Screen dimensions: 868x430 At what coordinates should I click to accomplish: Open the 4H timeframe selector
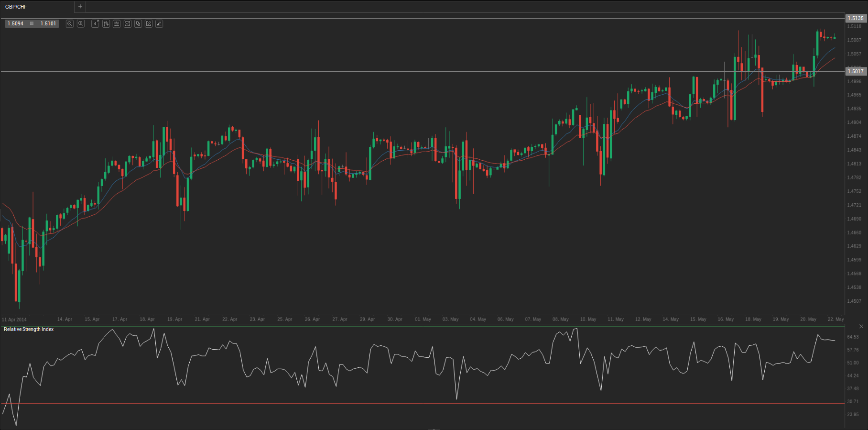tap(95, 23)
